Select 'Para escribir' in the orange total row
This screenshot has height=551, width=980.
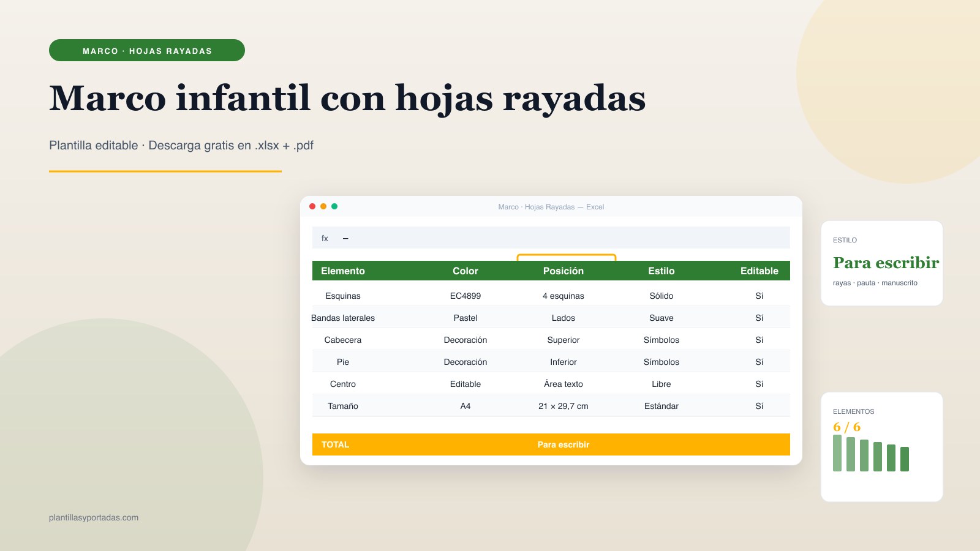[x=563, y=444]
